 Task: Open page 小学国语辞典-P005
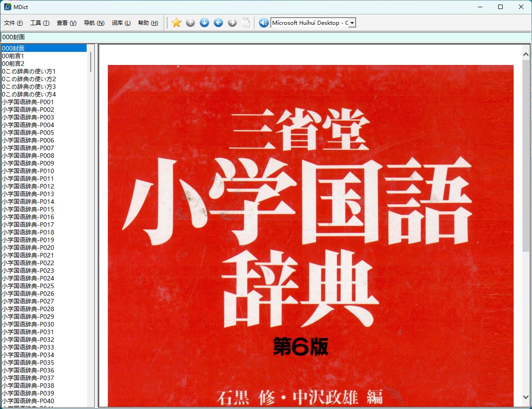pos(44,133)
